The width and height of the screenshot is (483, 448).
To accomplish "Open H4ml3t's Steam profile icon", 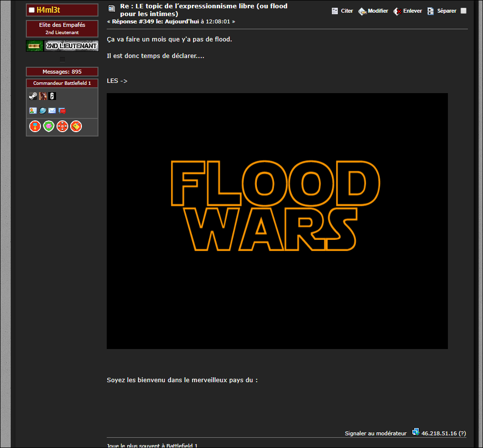I will click(33, 96).
